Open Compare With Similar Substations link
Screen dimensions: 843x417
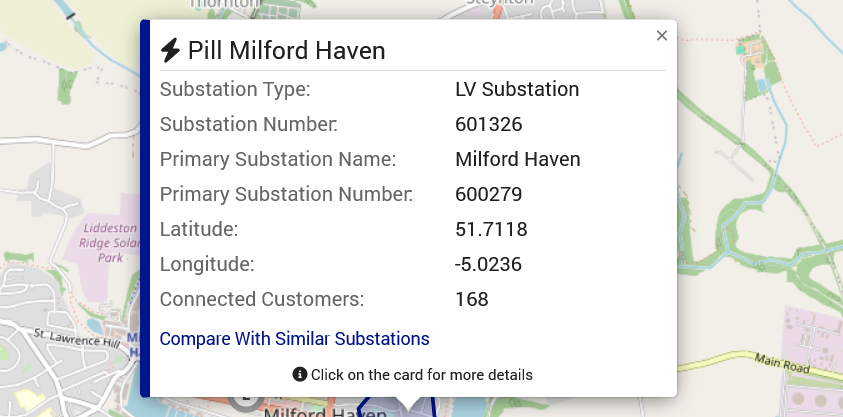pyautogui.click(x=294, y=338)
